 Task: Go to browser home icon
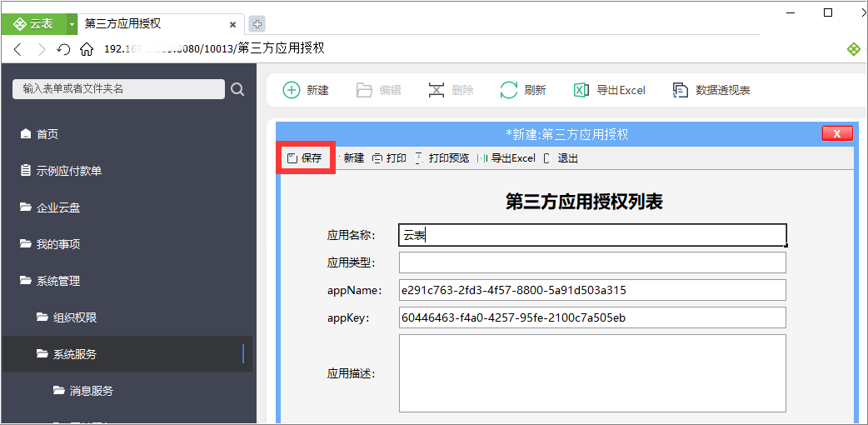pyautogui.click(x=86, y=49)
